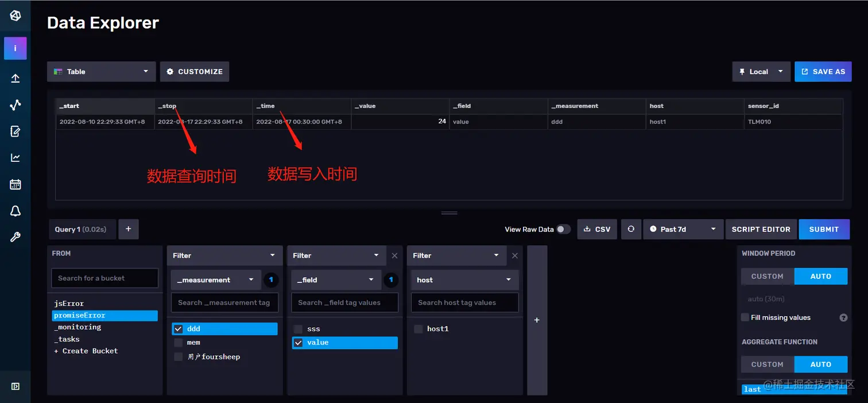Select the last aggregate function
Image resolution: width=868 pixels, height=403 pixels.
[794, 389]
